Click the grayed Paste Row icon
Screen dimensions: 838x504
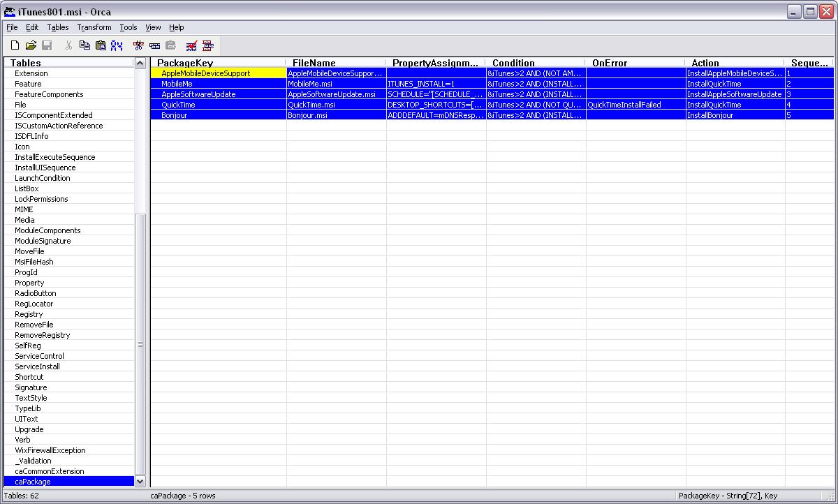point(170,45)
